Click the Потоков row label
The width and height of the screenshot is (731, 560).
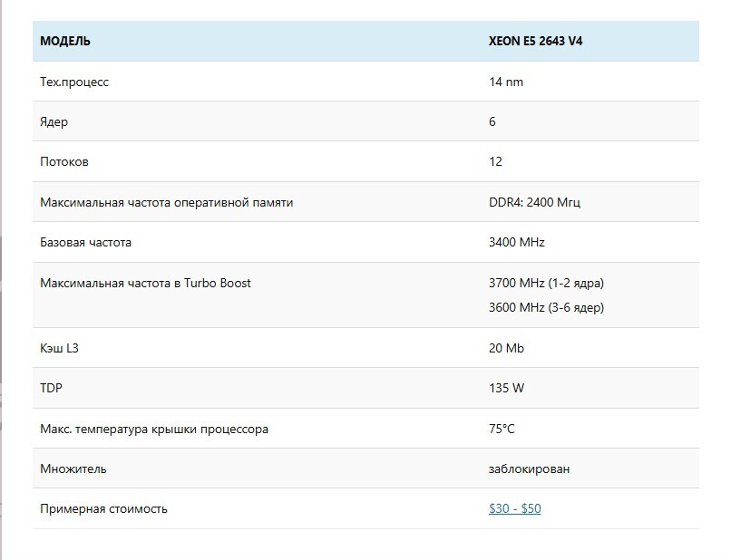[64, 161]
